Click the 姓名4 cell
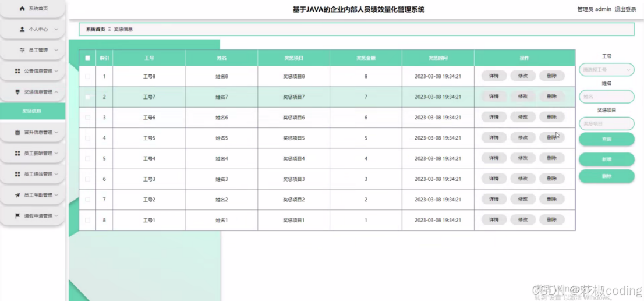 click(222, 158)
